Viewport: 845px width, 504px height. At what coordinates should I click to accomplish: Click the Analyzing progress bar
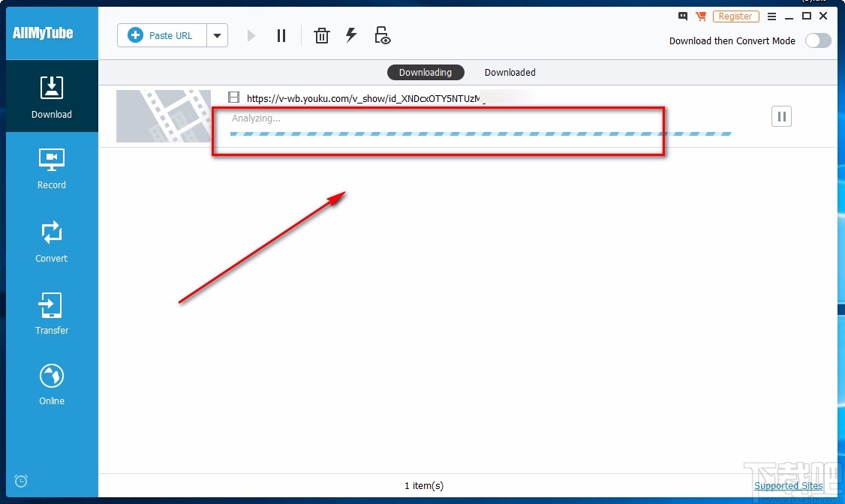click(x=481, y=133)
